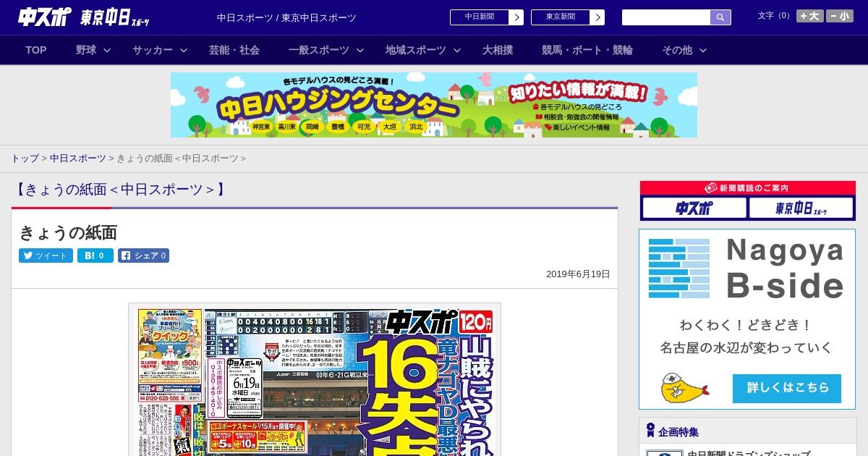Click the 中日スポーツ / 東京中日スポーツ header text
The height and width of the screenshot is (456, 868).
click(286, 18)
